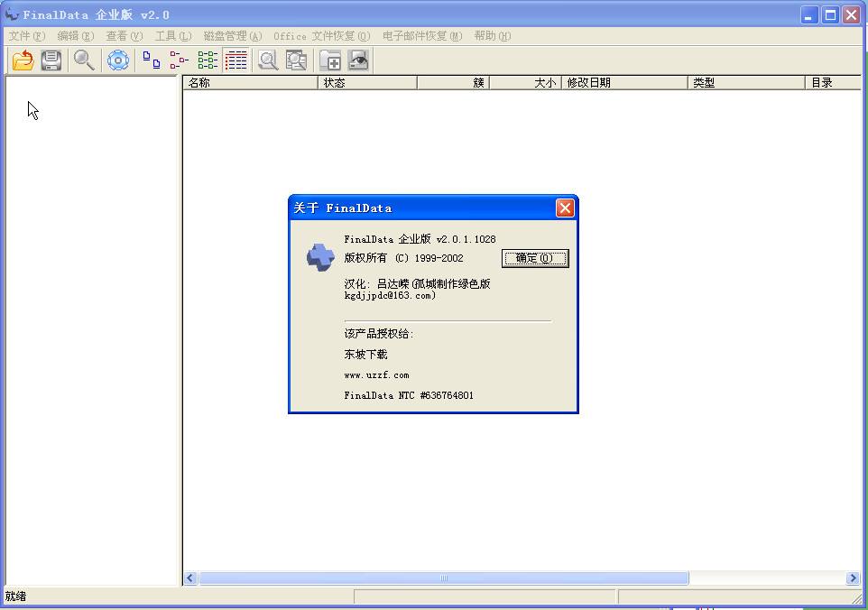Open the 磁盘管理 menu
Image resolution: width=868 pixels, height=610 pixels.
232,36
